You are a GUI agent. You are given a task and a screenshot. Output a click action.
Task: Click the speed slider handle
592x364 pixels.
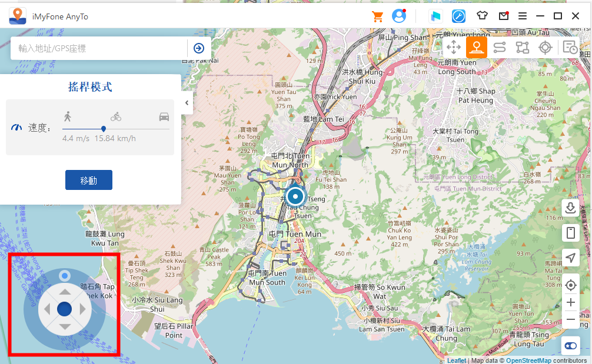click(x=104, y=129)
